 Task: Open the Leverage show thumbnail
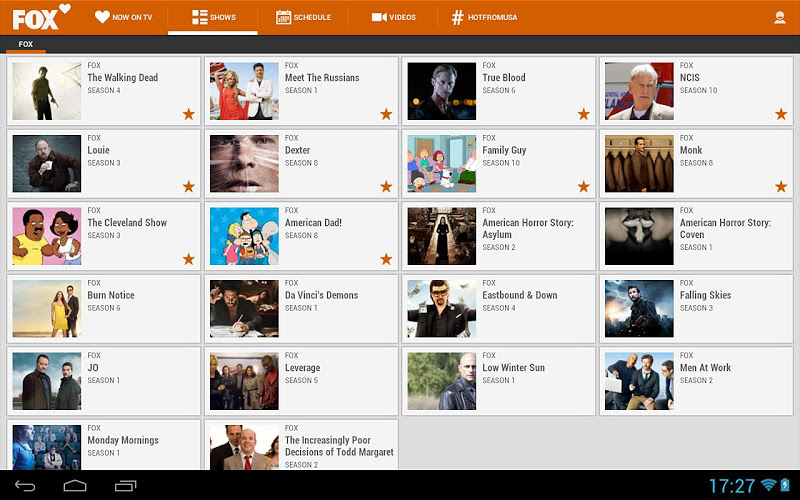[244, 381]
